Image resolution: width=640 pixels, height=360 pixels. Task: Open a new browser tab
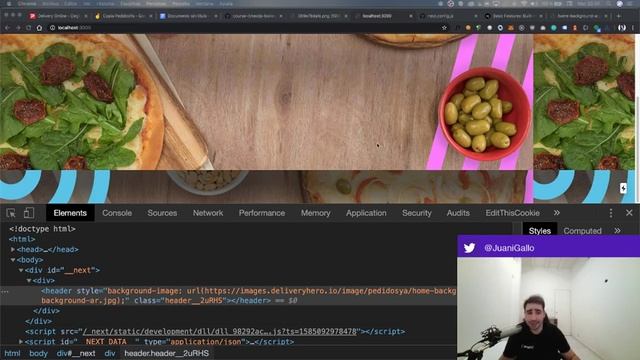pyautogui.click(x=619, y=16)
